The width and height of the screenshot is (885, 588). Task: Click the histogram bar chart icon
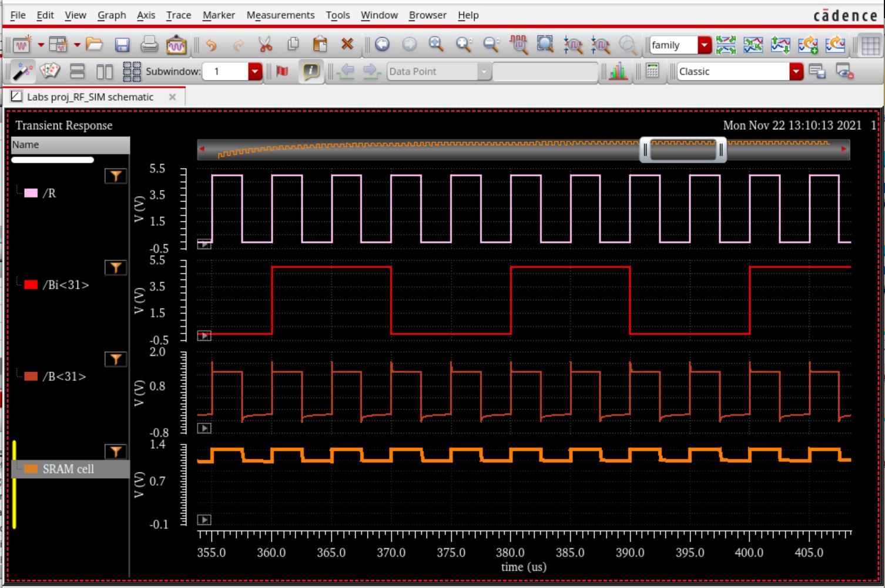pos(618,71)
